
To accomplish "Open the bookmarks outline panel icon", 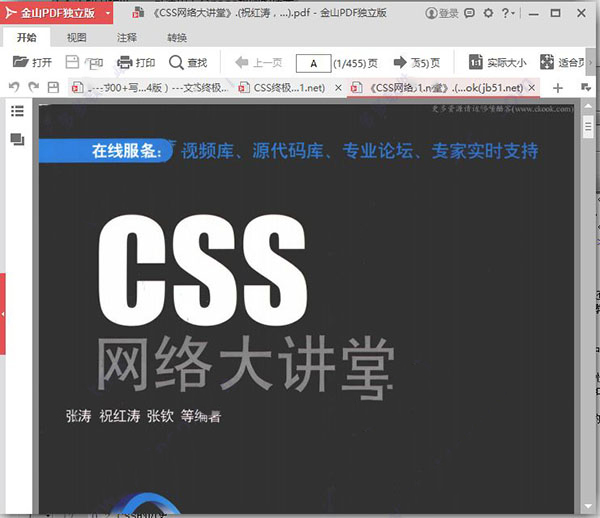I will coord(17,111).
